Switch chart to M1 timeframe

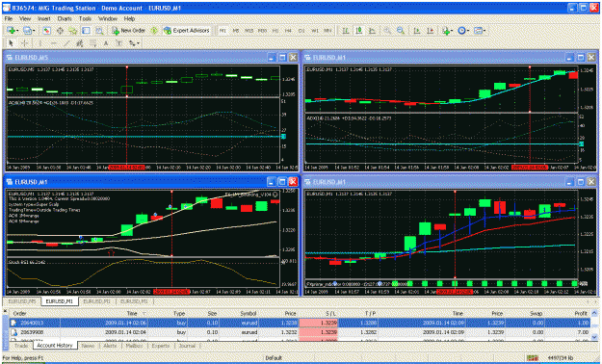coord(222,31)
